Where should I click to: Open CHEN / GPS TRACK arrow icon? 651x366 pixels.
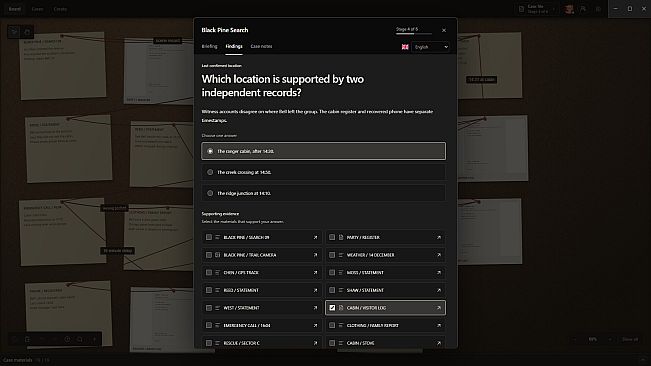coord(315,273)
